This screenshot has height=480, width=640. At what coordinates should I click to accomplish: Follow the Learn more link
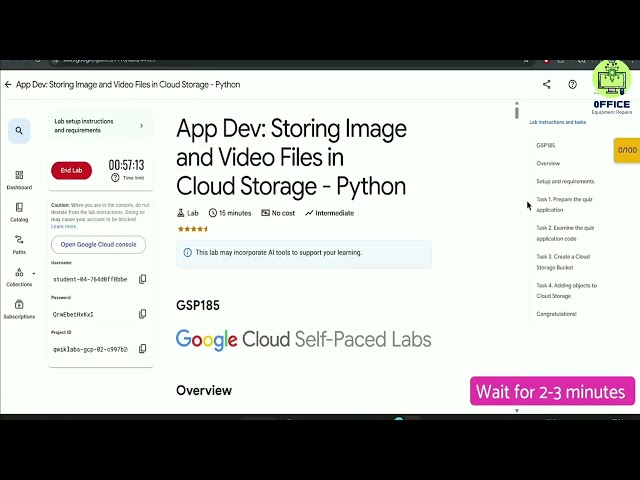[64, 227]
